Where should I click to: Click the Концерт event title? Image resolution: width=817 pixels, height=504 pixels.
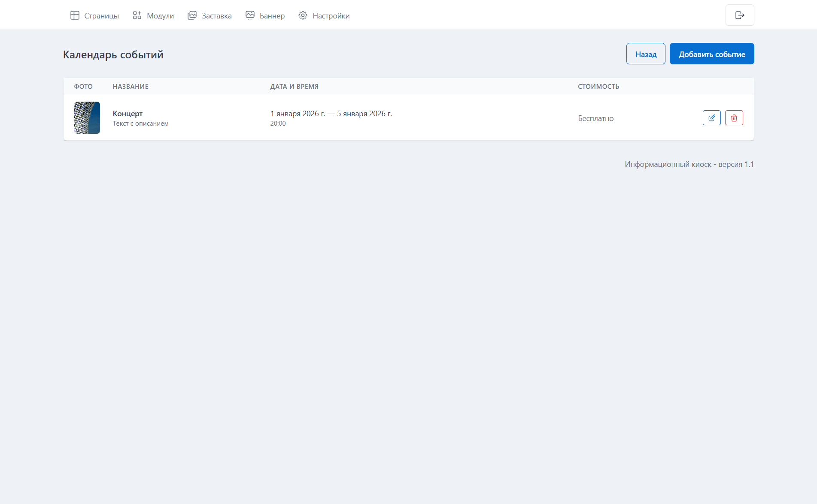(x=128, y=114)
